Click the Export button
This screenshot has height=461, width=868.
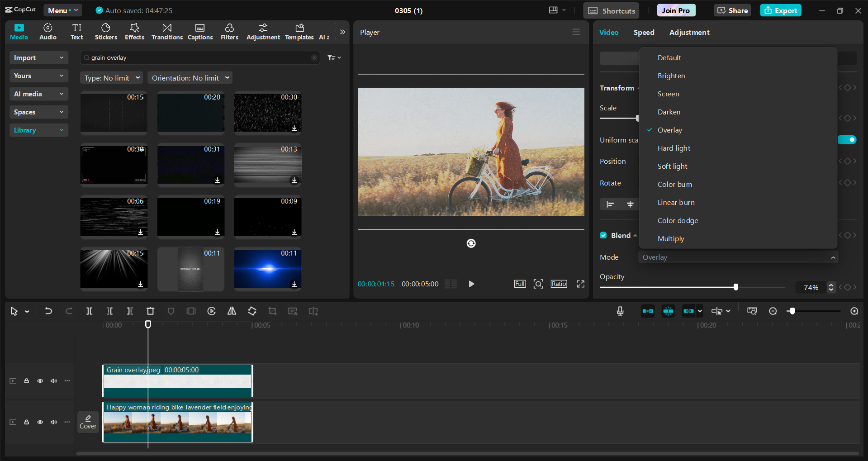780,10
